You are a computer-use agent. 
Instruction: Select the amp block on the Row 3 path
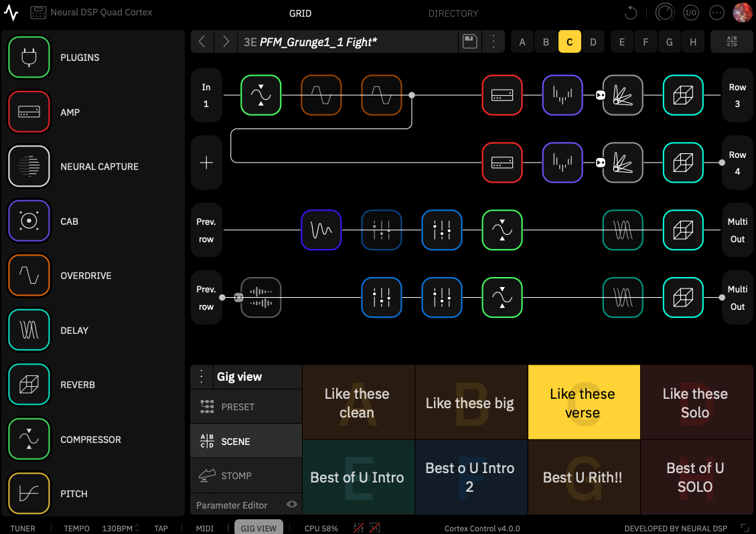[x=502, y=95]
